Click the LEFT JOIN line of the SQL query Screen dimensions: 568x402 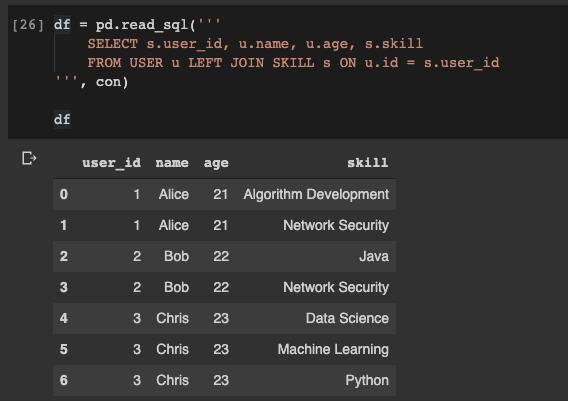293,63
